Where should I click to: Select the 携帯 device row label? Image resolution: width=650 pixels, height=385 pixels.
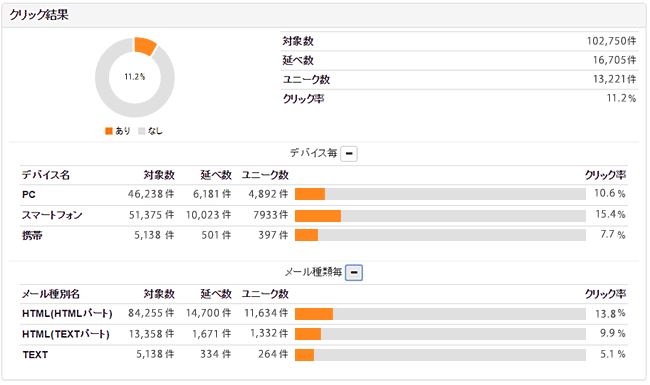(x=32, y=235)
